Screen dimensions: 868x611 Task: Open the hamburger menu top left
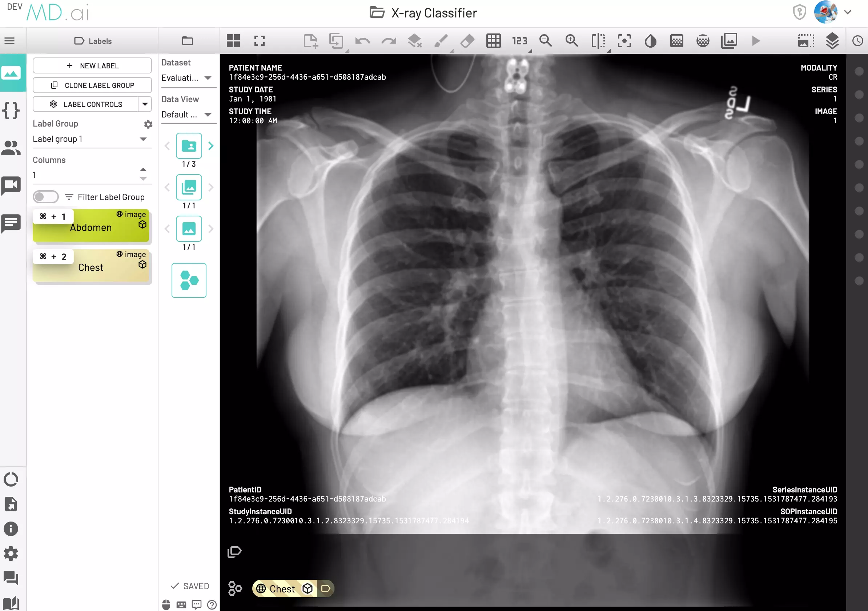point(10,40)
